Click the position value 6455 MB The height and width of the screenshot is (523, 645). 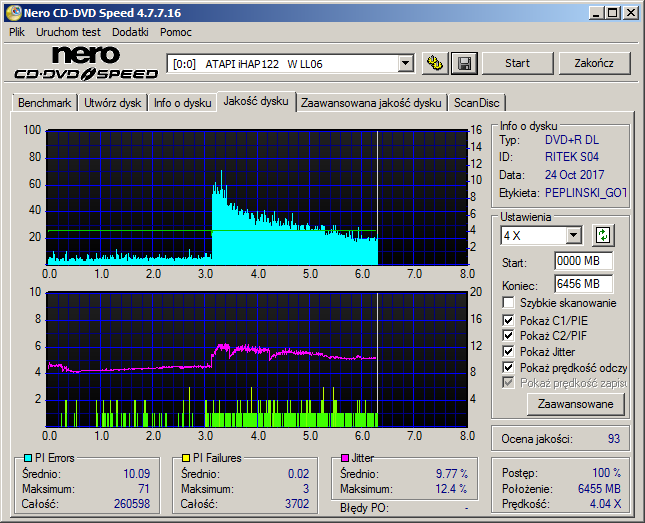click(599, 488)
